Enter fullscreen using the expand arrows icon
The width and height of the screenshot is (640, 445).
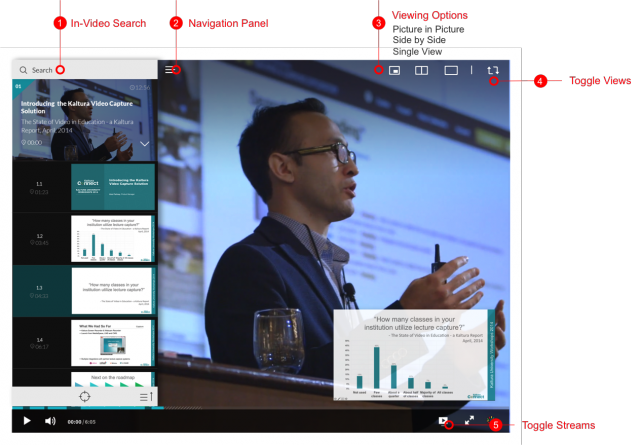pyautogui.click(x=469, y=422)
